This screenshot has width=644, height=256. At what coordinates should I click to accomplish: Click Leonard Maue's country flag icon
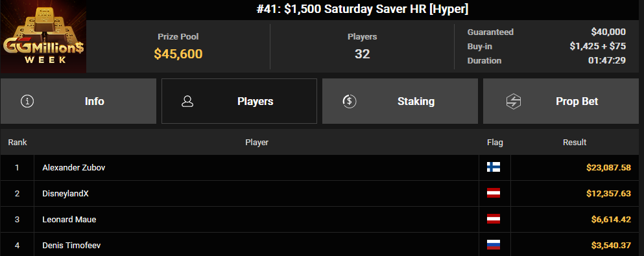[x=494, y=219]
